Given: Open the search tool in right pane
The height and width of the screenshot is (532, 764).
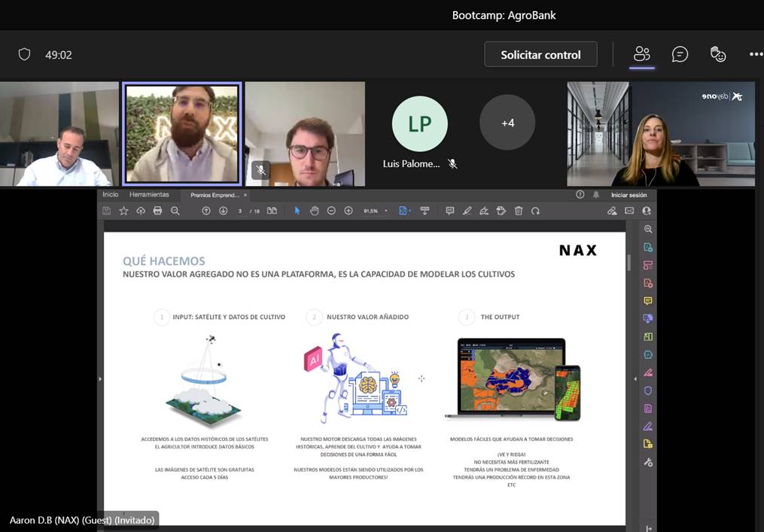Looking at the screenshot, I should click(648, 229).
